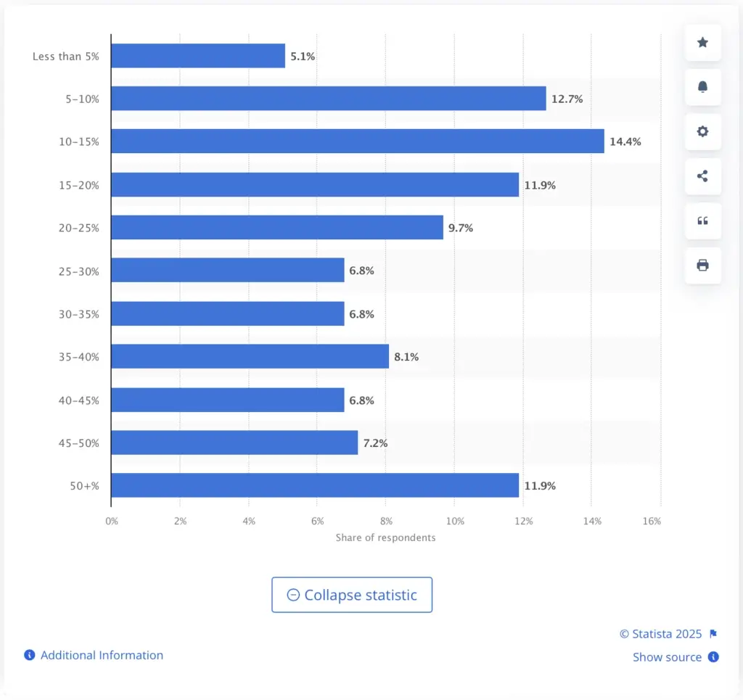Open the Statista 2025 copyright link
The width and height of the screenshot is (743, 700).
point(661,633)
